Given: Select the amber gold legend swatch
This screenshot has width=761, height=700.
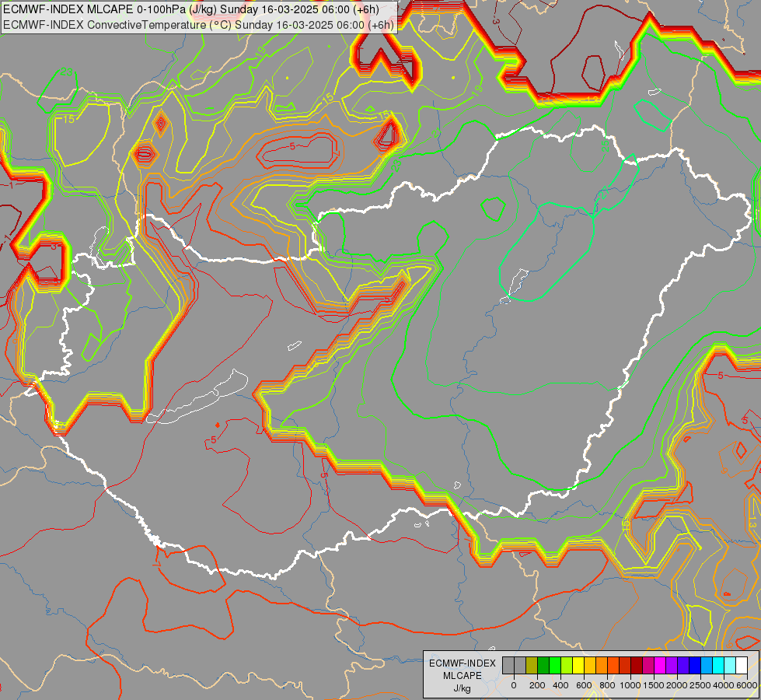Looking at the screenshot, I should (590, 665).
